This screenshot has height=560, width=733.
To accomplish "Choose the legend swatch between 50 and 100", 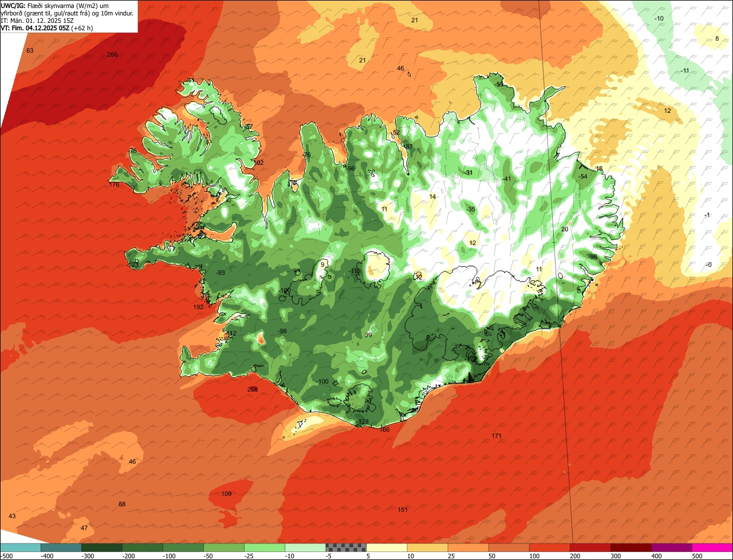I will (508, 547).
